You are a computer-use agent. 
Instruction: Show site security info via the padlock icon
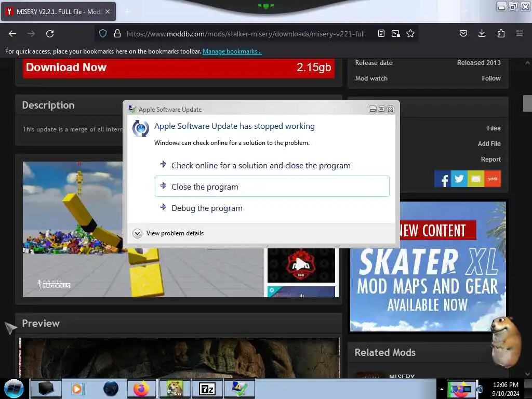117,33
